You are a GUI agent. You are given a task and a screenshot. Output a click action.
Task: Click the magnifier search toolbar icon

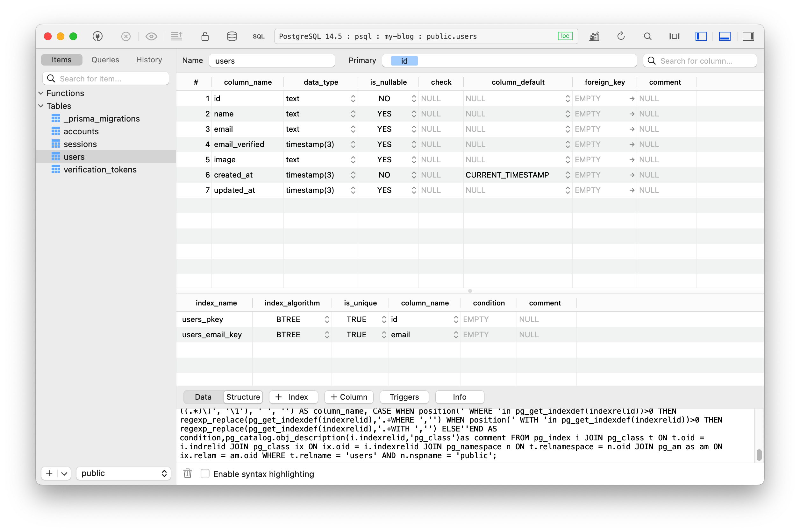pyautogui.click(x=647, y=36)
